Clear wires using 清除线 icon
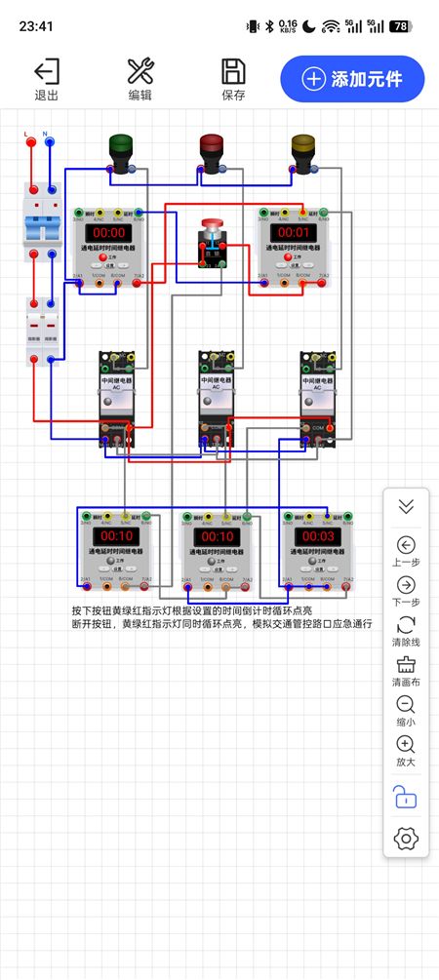The height and width of the screenshot is (980, 439). click(x=406, y=631)
